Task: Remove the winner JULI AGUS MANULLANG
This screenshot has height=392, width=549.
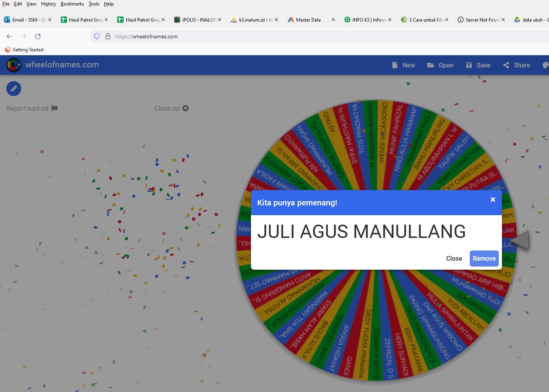Action: point(484,258)
